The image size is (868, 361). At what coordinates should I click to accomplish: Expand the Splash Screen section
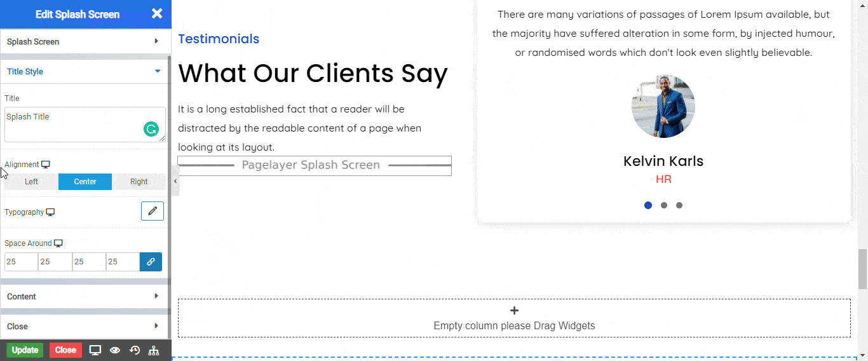[x=85, y=41]
